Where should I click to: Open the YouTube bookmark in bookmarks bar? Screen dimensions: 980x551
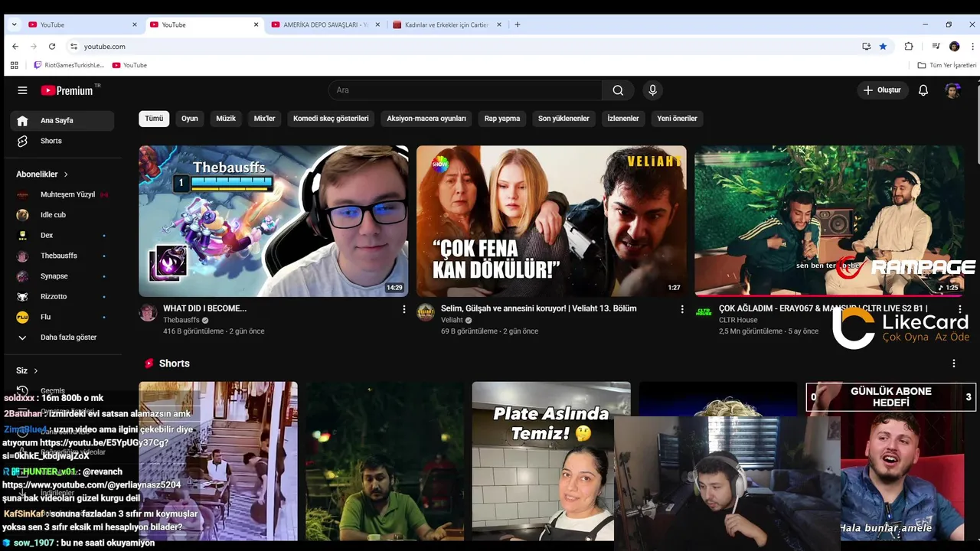(129, 65)
